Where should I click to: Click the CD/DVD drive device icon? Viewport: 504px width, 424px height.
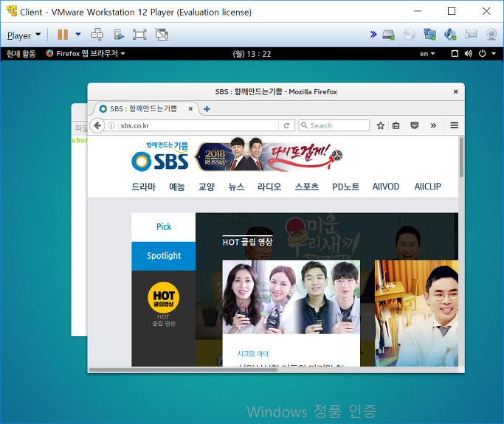409,35
